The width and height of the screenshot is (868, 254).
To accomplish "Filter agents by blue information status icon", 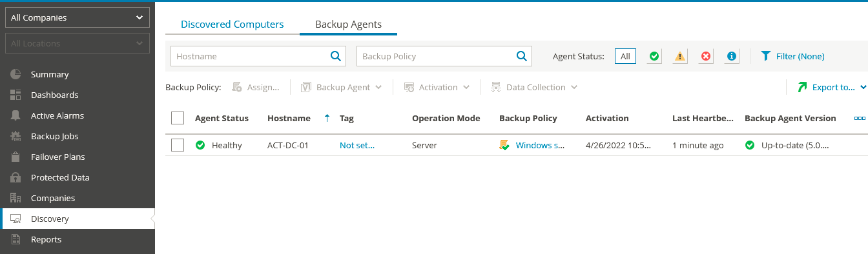I will [732, 56].
